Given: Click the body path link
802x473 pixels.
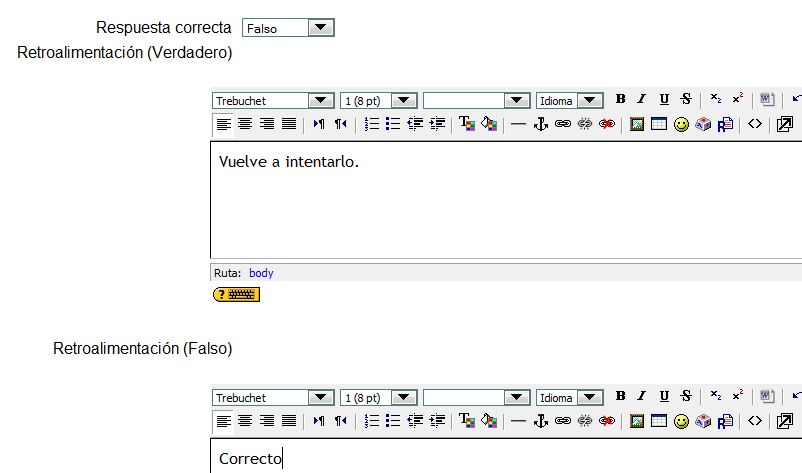Looking at the screenshot, I should (x=261, y=273).
